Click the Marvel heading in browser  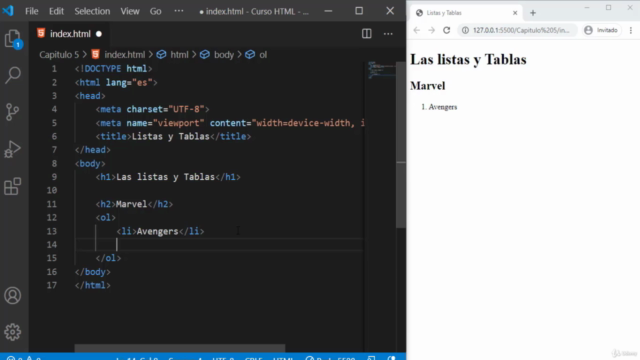(x=427, y=86)
